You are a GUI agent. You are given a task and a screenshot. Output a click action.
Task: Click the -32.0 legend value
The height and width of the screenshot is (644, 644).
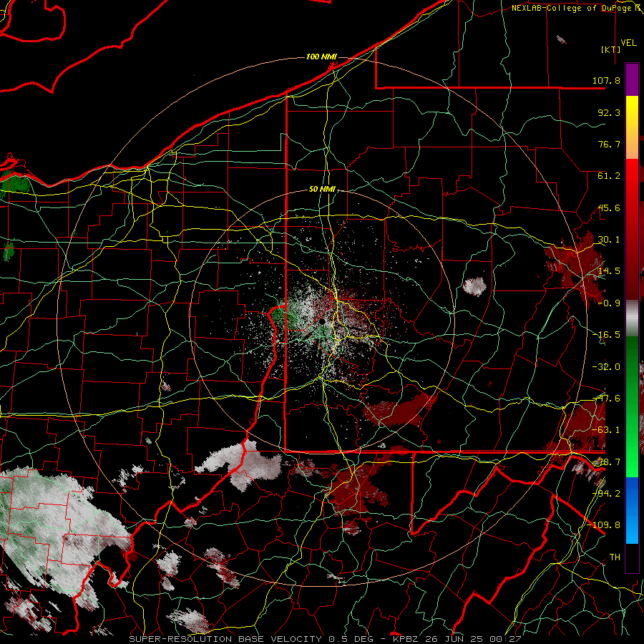coord(606,367)
